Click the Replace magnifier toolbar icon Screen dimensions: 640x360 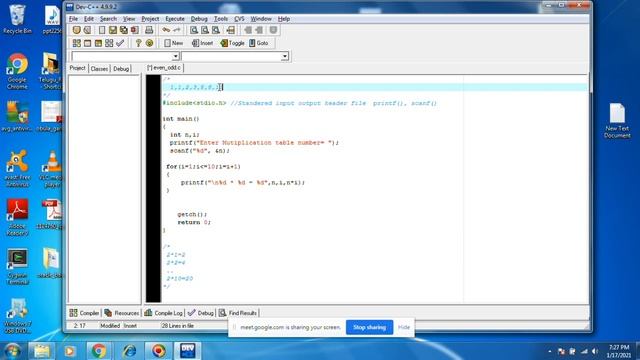coord(205,30)
